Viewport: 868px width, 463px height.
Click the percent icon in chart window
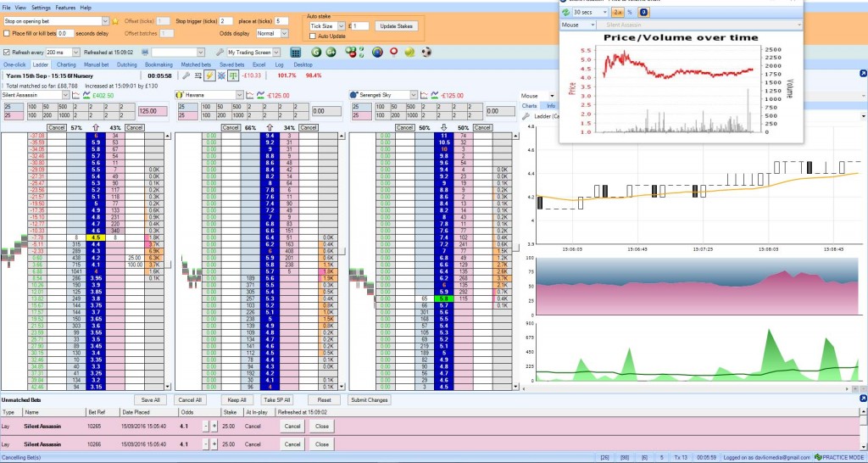coord(630,12)
